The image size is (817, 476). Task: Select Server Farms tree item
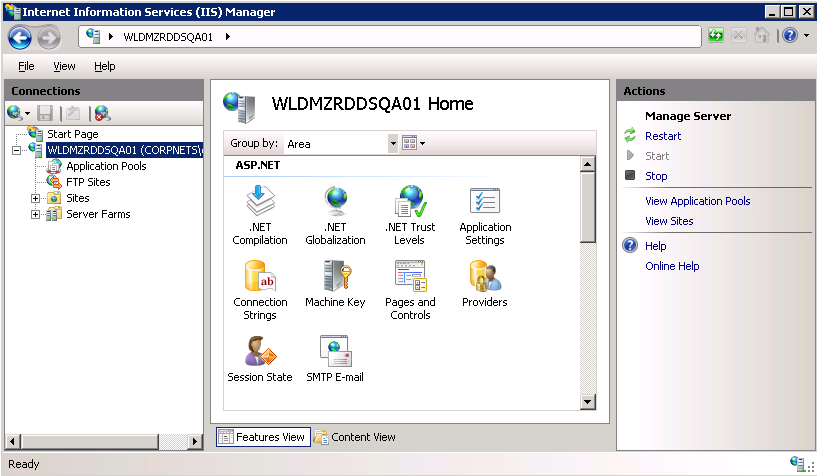point(98,215)
